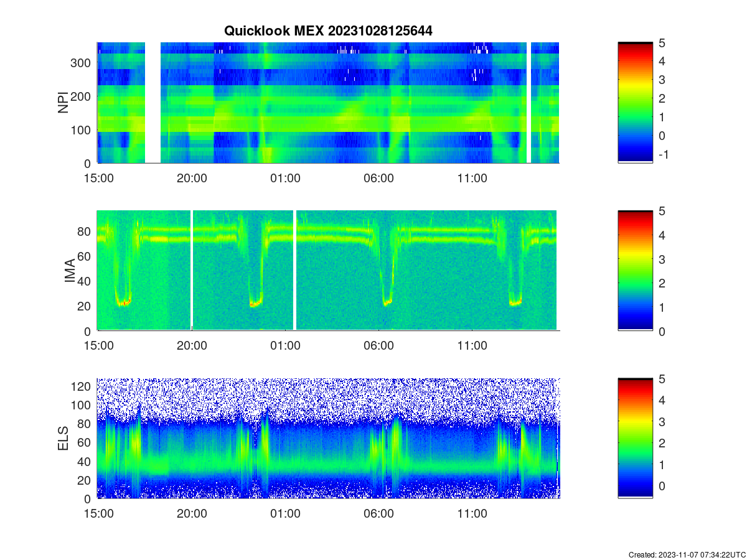Select the ELS y-axis label
The height and width of the screenshot is (560, 747).
pyautogui.click(x=63, y=439)
